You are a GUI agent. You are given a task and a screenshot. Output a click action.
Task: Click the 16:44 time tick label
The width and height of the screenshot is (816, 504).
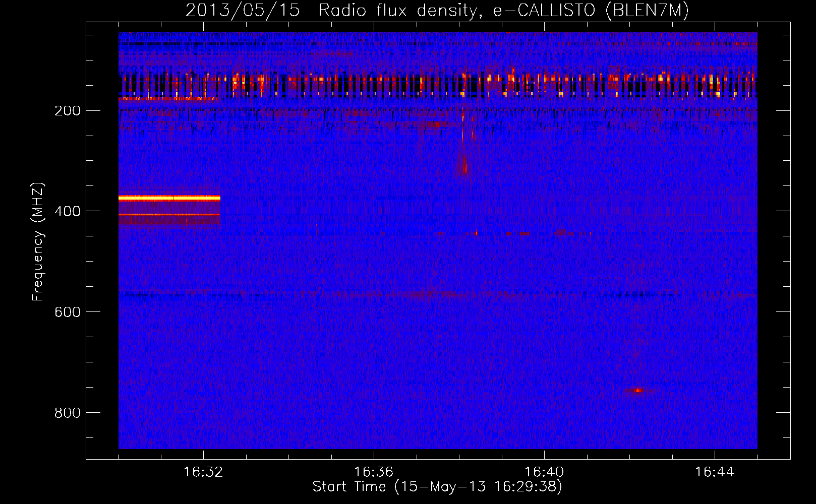(x=715, y=472)
